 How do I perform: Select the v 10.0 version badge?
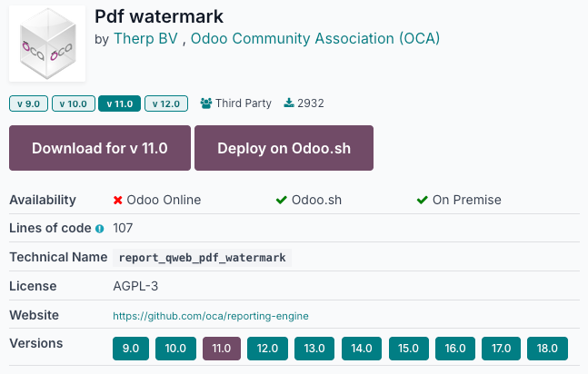[x=73, y=103]
